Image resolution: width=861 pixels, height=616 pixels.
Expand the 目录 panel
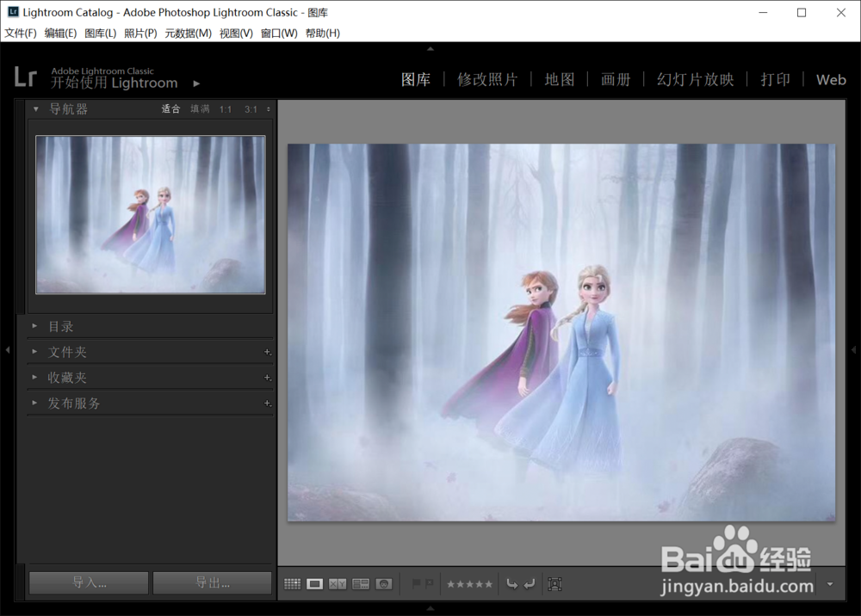(x=34, y=326)
